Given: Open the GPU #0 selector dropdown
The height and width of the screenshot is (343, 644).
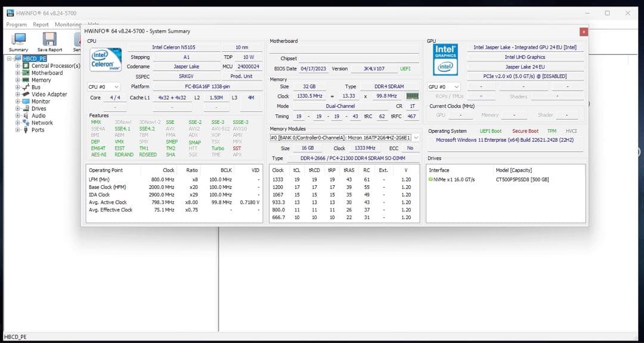Looking at the screenshot, I should coord(457,86).
